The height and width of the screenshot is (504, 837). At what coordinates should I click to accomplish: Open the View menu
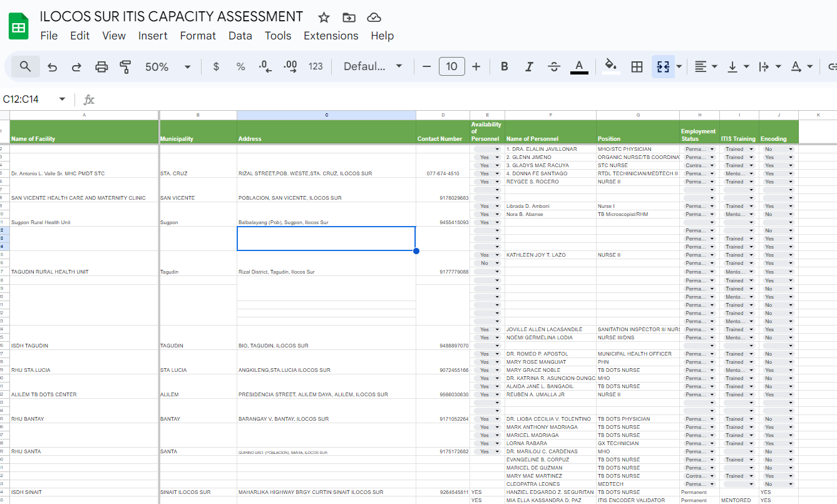pos(114,36)
